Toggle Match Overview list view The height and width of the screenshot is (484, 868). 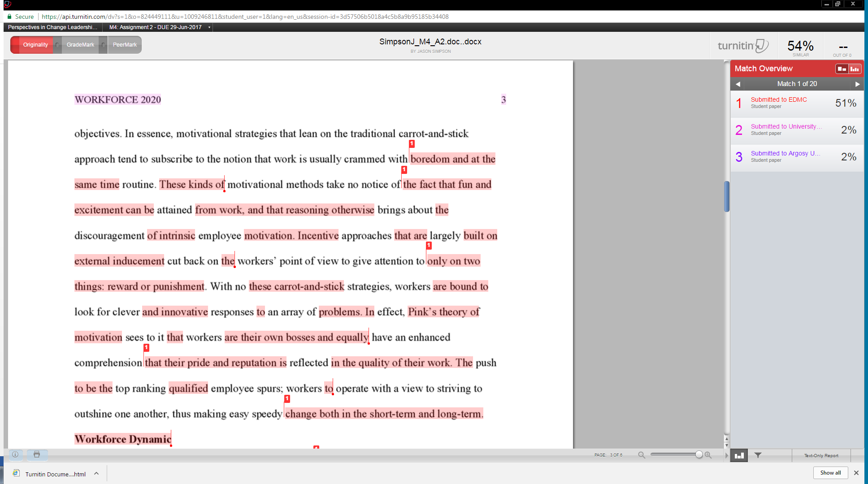pyautogui.click(x=842, y=69)
